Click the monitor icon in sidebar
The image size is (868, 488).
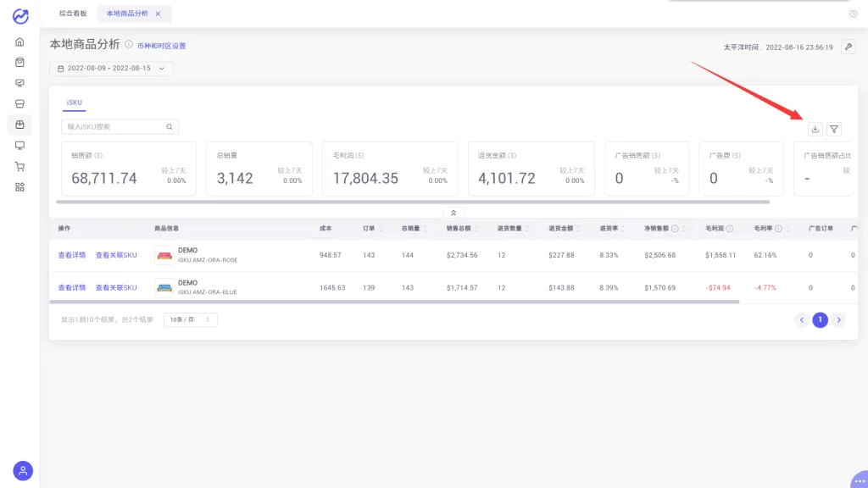point(20,146)
